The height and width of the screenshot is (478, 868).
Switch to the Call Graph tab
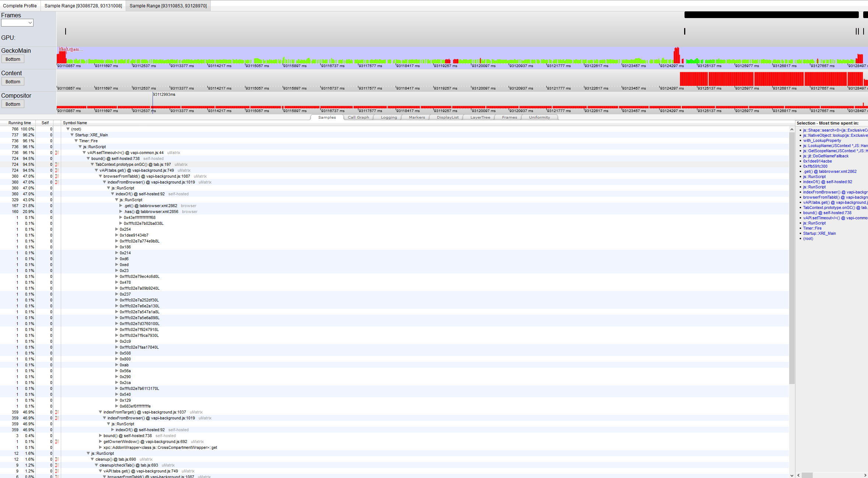pos(358,118)
